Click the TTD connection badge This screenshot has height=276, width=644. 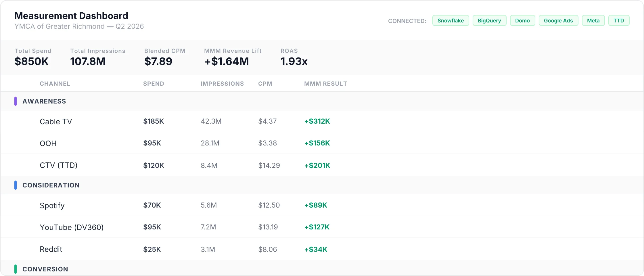point(619,20)
